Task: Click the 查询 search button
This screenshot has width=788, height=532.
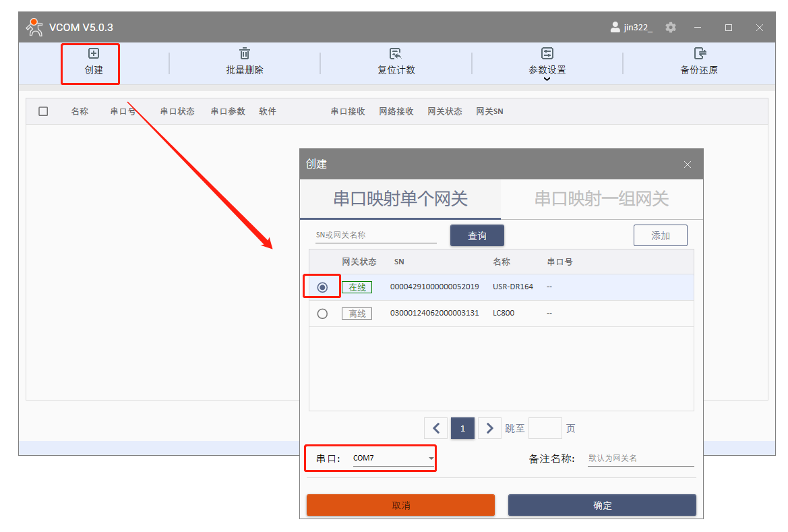Action: tap(477, 235)
